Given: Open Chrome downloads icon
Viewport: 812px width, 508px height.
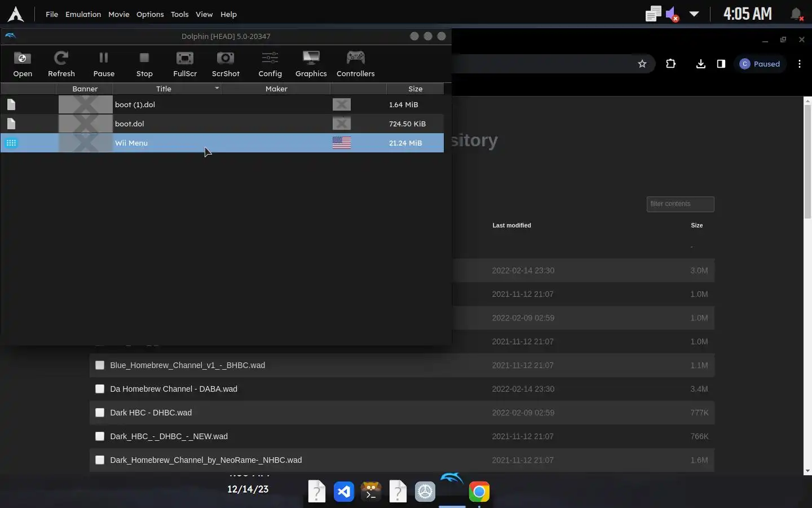Looking at the screenshot, I should pos(700,64).
